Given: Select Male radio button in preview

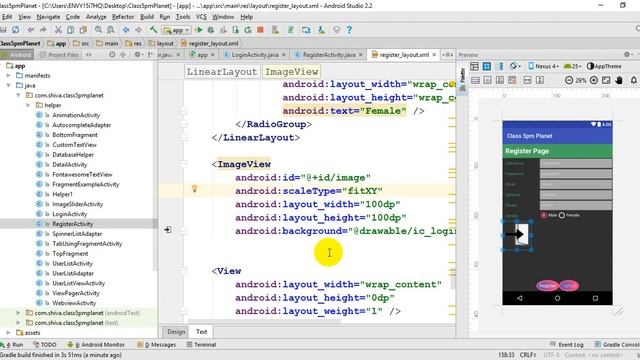Looking at the screenshot, I should coord(544,215).
